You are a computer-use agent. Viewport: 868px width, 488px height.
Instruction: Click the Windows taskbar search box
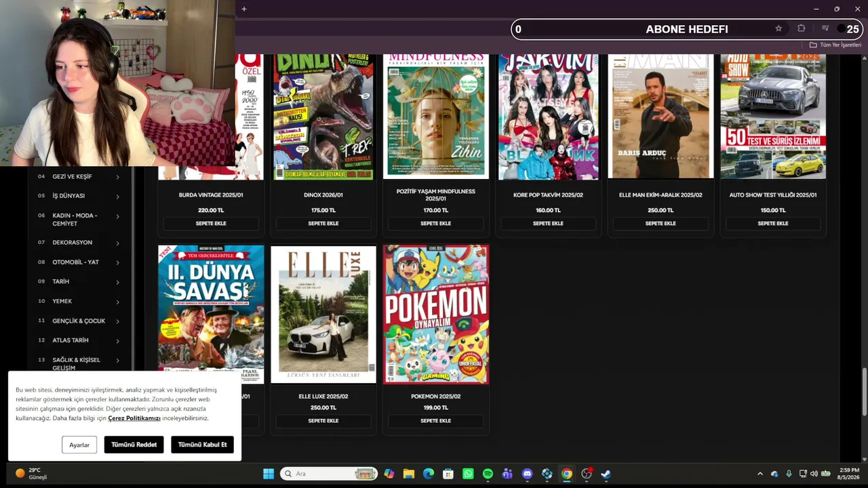pos(329,474)
